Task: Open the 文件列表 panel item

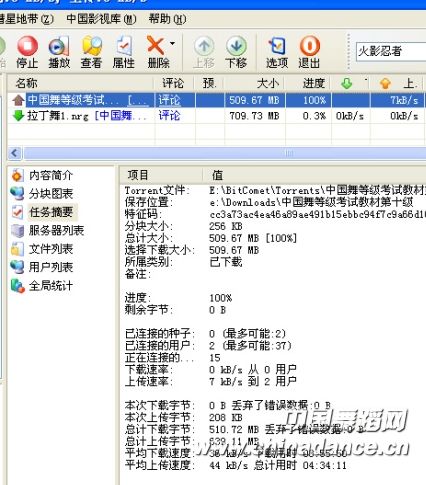Action: 51,249
